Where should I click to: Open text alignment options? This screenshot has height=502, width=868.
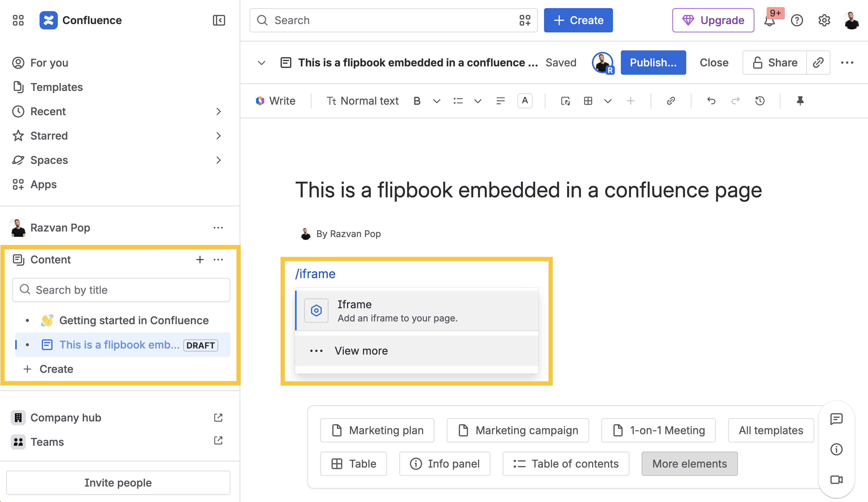click(500, 101)
